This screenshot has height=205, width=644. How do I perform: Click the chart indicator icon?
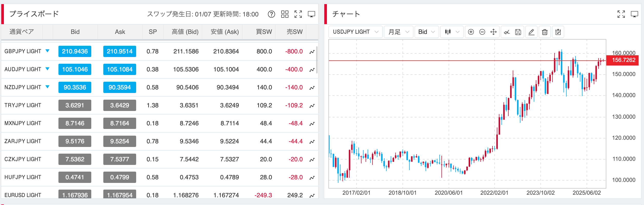tap(507, 32)
